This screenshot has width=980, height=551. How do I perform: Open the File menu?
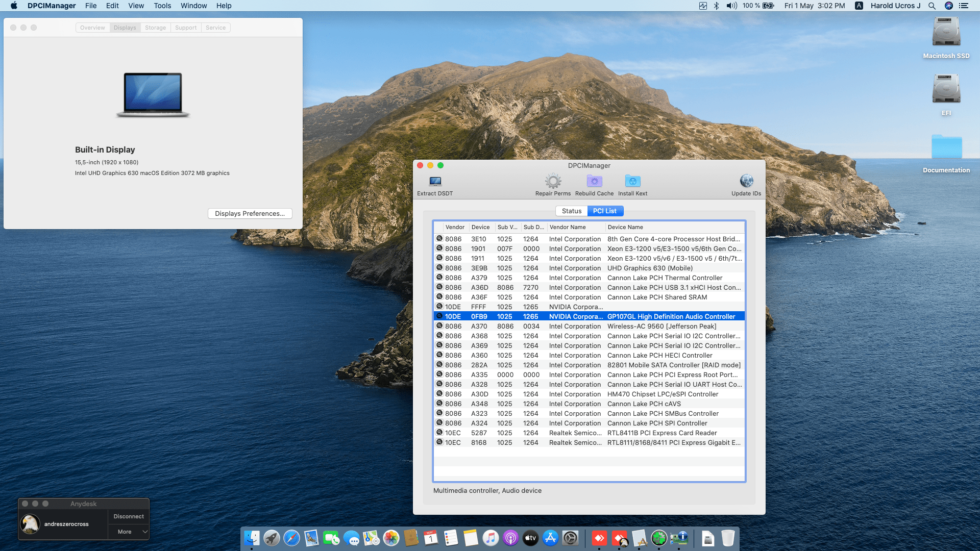91,6
